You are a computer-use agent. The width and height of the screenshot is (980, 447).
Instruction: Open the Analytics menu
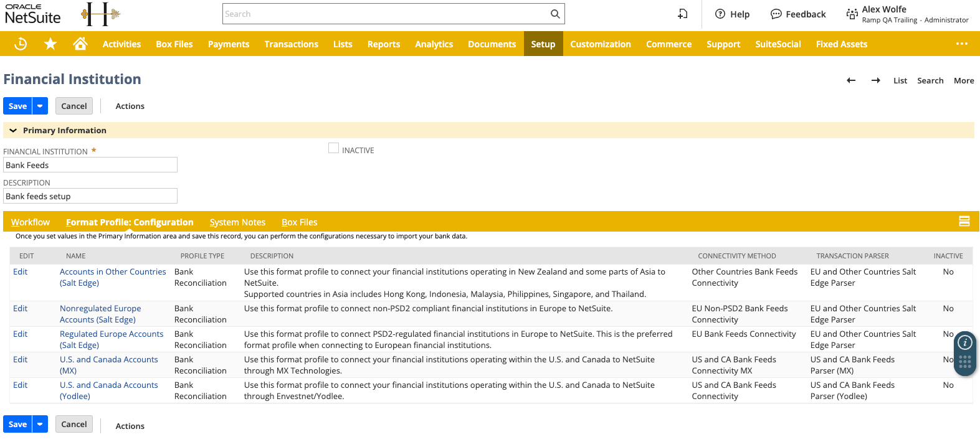[x=434, y=44]
